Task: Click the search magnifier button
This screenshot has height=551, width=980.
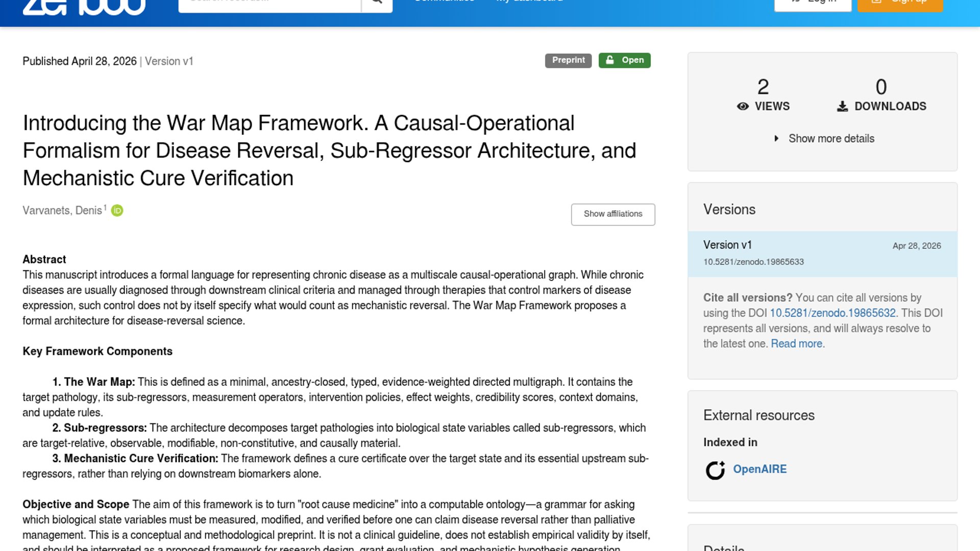Action: (377, 4)
